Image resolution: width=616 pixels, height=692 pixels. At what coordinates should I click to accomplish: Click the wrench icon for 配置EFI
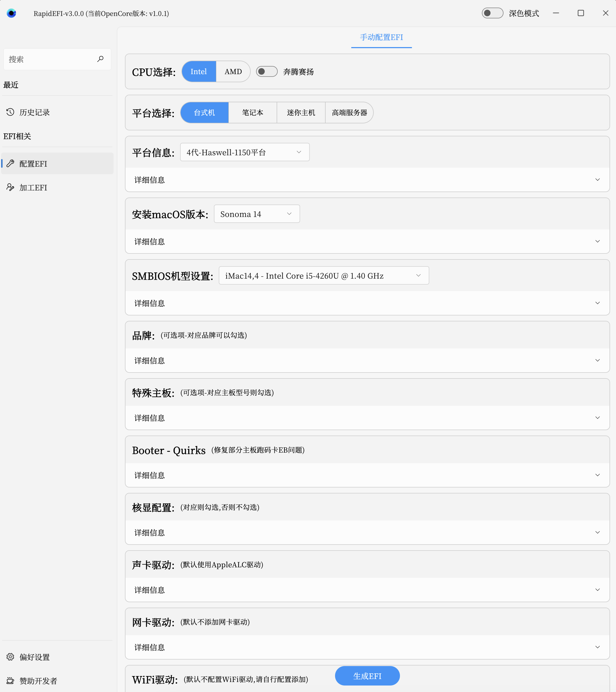coord(10,163)
